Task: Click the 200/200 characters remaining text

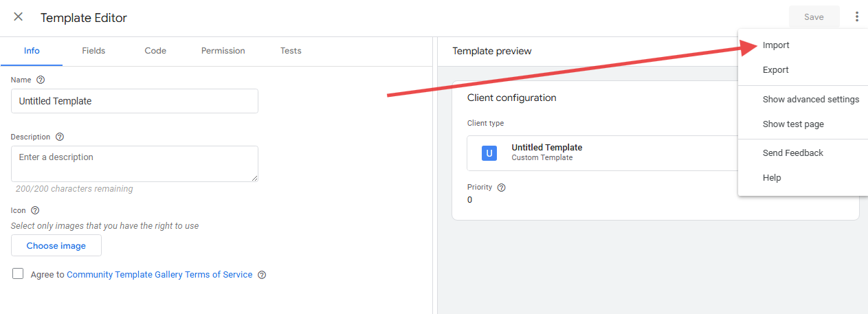Action: (x=74, y=189)
